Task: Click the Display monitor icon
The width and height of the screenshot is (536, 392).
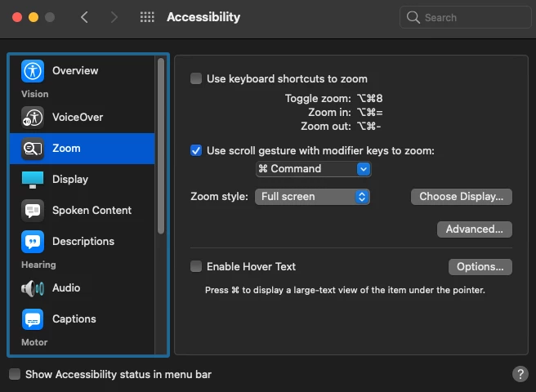Action: [x=33, y=180]
